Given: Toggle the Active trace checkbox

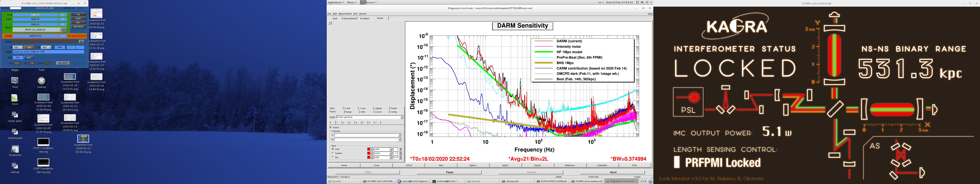Looking at the screenshot, I should [331, 128].
